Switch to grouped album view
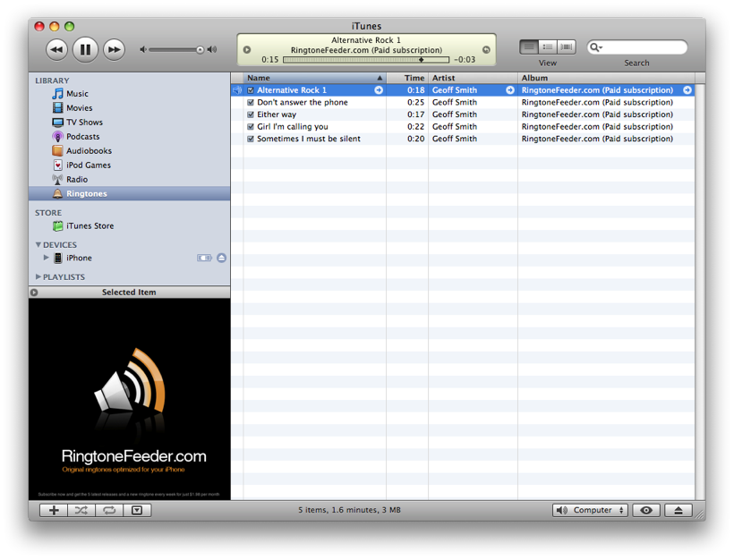 [x=548, y=47]
